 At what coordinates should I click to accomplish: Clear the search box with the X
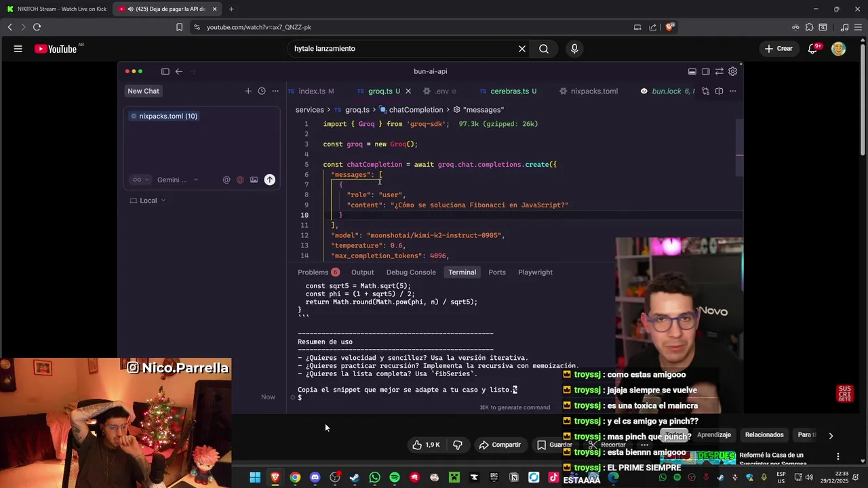(x=522, y=49)
